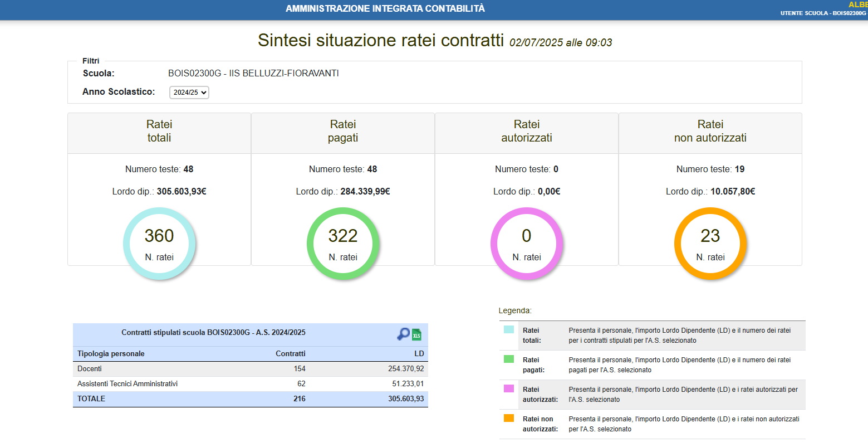Export contracts table with XLS icon

pos(416,334)
